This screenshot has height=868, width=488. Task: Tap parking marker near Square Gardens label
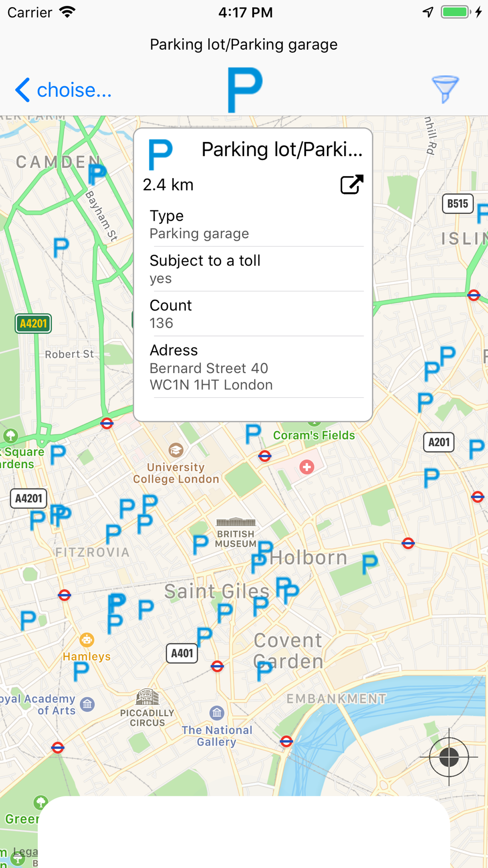[58, 455]
